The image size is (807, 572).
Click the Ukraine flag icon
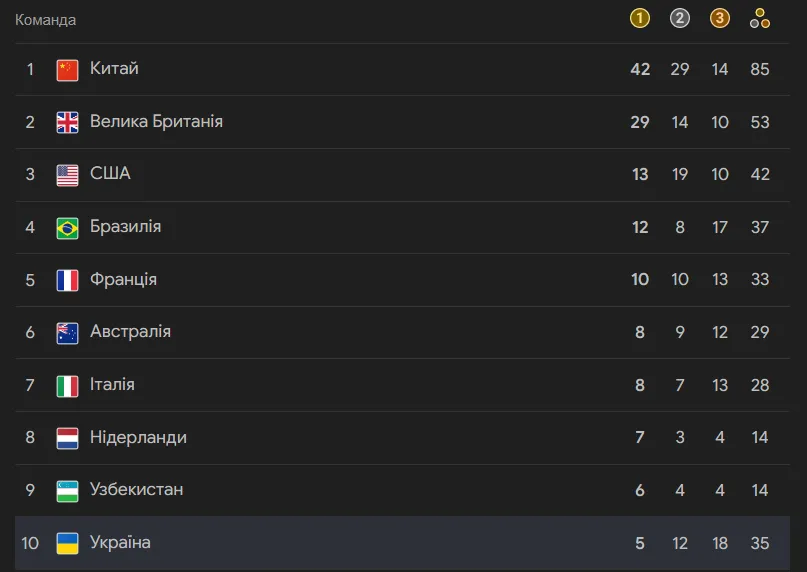coord(67,543)
